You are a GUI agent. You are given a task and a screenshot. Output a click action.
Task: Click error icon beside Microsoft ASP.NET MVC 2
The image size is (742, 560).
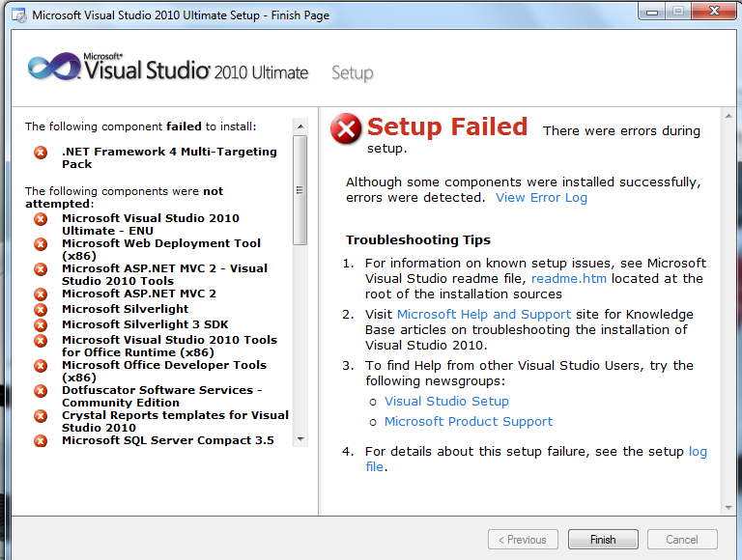pos(41,294)
